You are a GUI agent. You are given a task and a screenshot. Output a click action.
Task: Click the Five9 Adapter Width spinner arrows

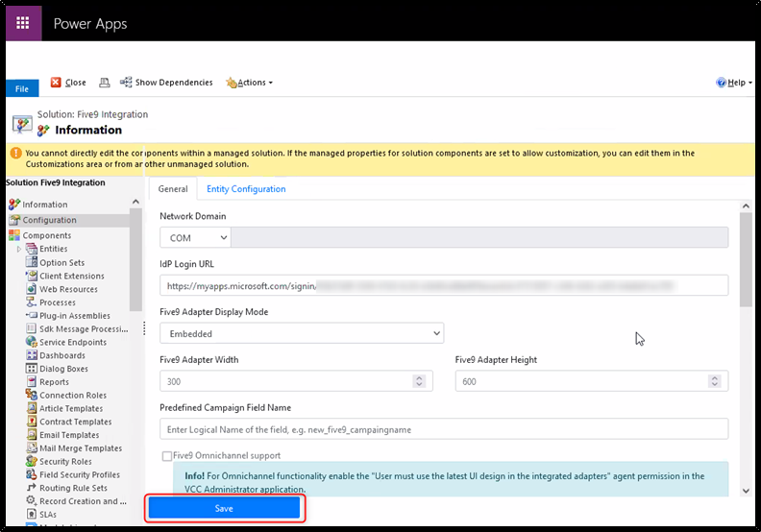tap(419, 381)
